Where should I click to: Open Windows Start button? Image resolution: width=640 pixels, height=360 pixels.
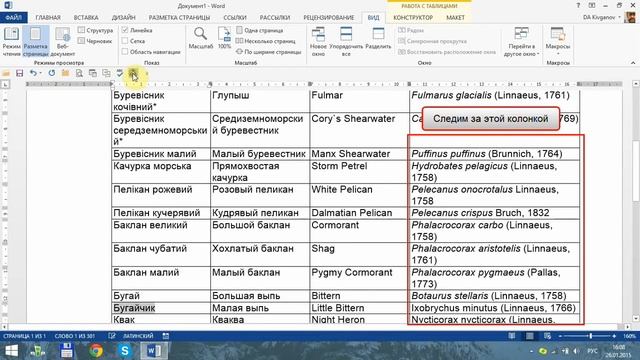tap(11, 351)
